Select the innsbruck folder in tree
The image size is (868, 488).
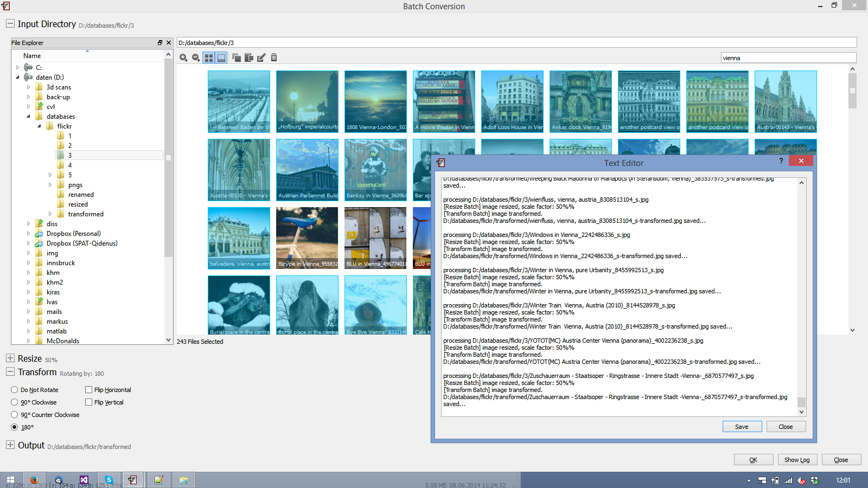point(61,263)
